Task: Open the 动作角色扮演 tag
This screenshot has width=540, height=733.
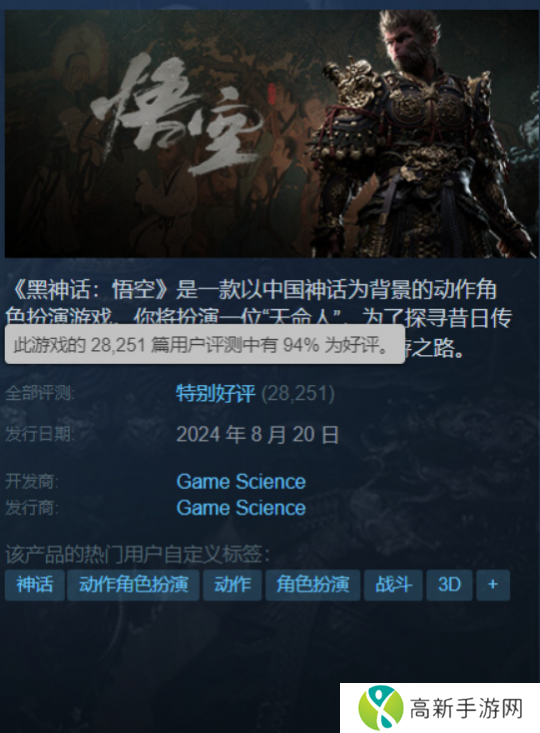Action: click(x=133, y=584)
